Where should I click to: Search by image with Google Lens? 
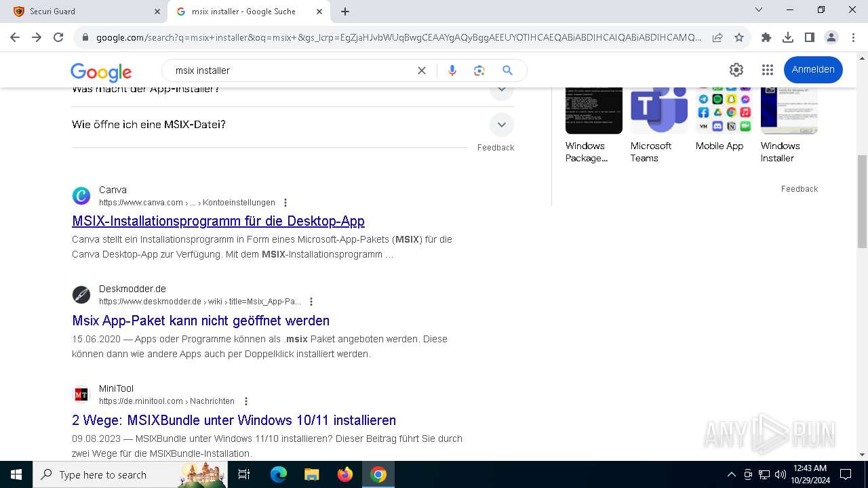click(x=479, y=70)
